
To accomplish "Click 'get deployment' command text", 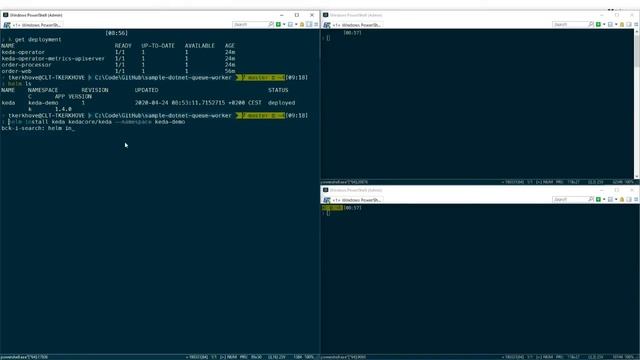I will [x=38, y=40].
